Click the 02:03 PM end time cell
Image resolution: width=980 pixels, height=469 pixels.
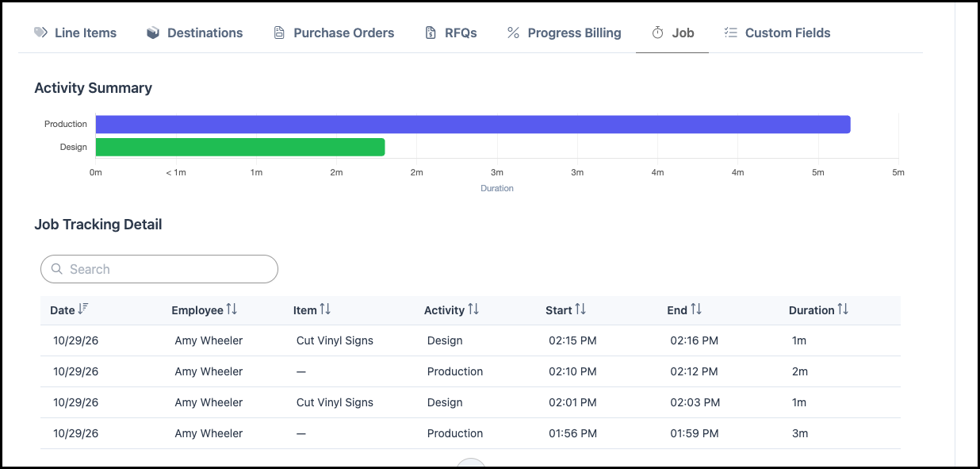(x=695, y=402)
